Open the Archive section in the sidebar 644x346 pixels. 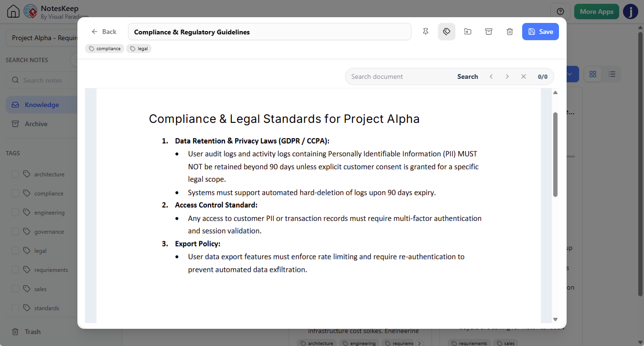tap(41, 124)
